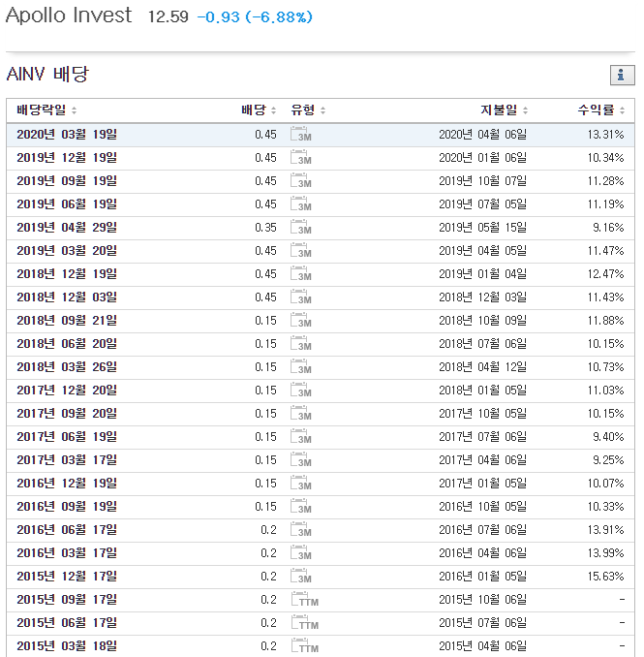Click 3M calendar icon in 2017년 12월 20일 row
This screenshot has width=644, height=657.
coord(301,391)
